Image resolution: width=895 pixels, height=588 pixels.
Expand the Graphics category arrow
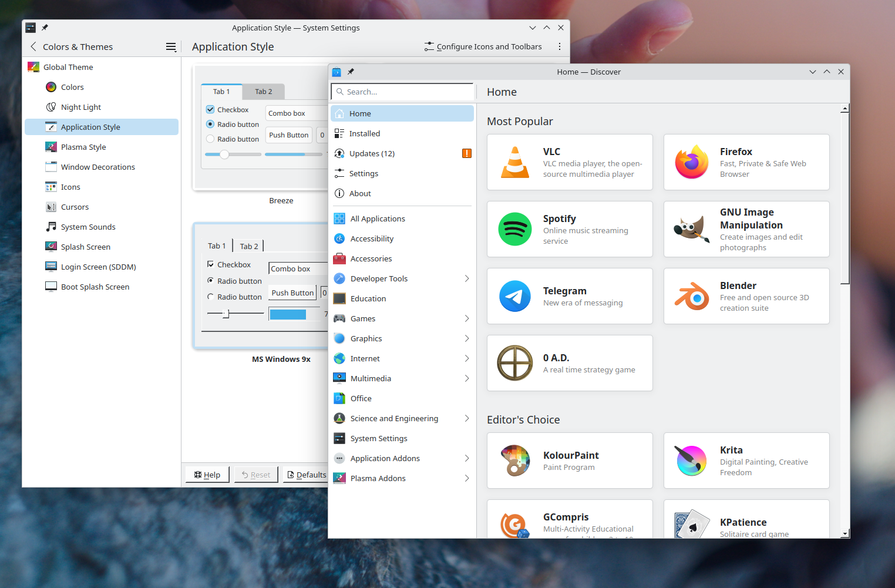pos(467,338)
